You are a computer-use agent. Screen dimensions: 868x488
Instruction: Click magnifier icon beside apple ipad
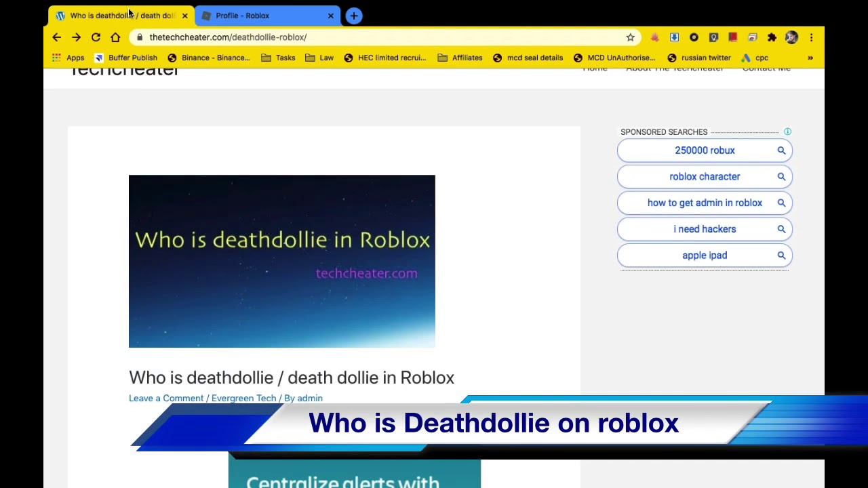click(x=781, y=256)
